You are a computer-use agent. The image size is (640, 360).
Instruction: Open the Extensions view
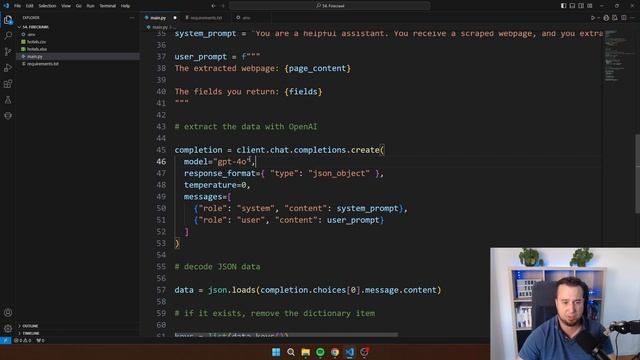pos(8,84)
